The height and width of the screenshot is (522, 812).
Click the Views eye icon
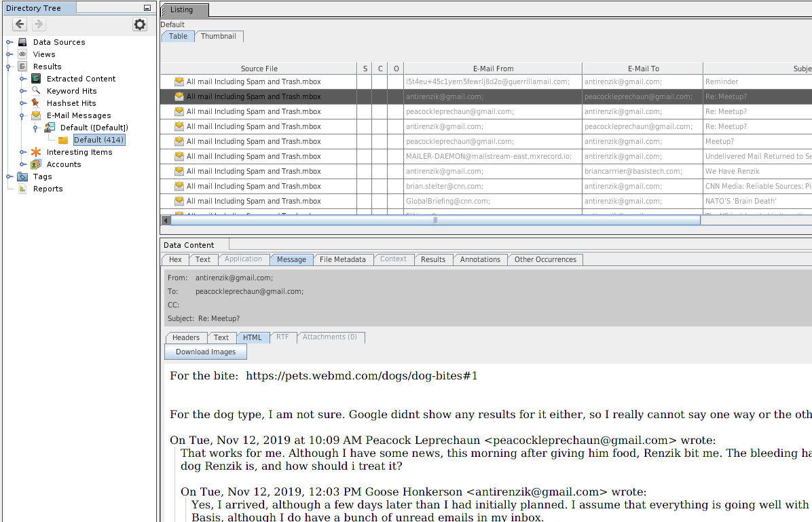click(22, 54)
